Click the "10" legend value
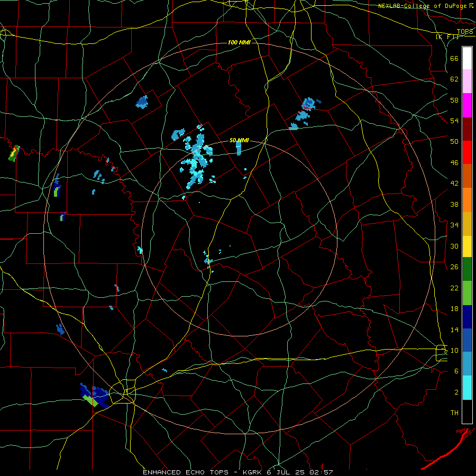Screen dimensions: 476x476 (454, 351)
